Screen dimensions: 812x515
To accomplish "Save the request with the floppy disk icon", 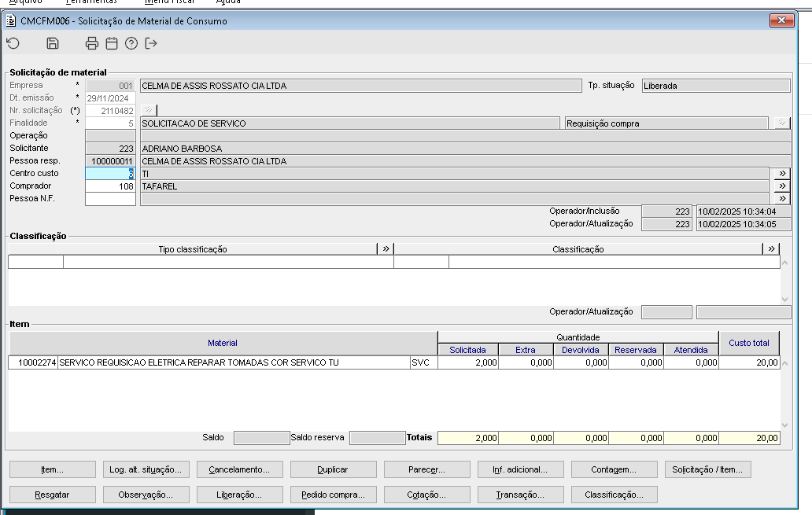I will point(53,43).
